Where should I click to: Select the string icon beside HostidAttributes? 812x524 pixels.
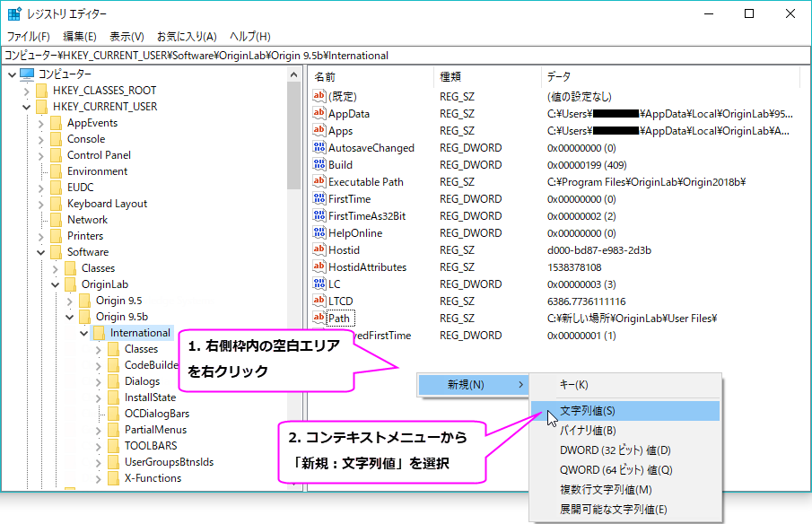click(x=319, y=266)
